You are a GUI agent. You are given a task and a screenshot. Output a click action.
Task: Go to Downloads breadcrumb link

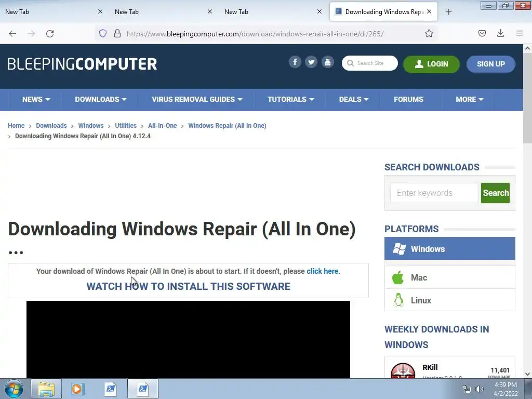51,126
